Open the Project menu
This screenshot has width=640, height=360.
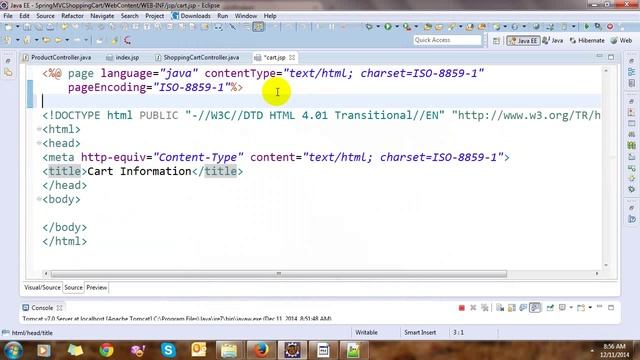point(155,16)
